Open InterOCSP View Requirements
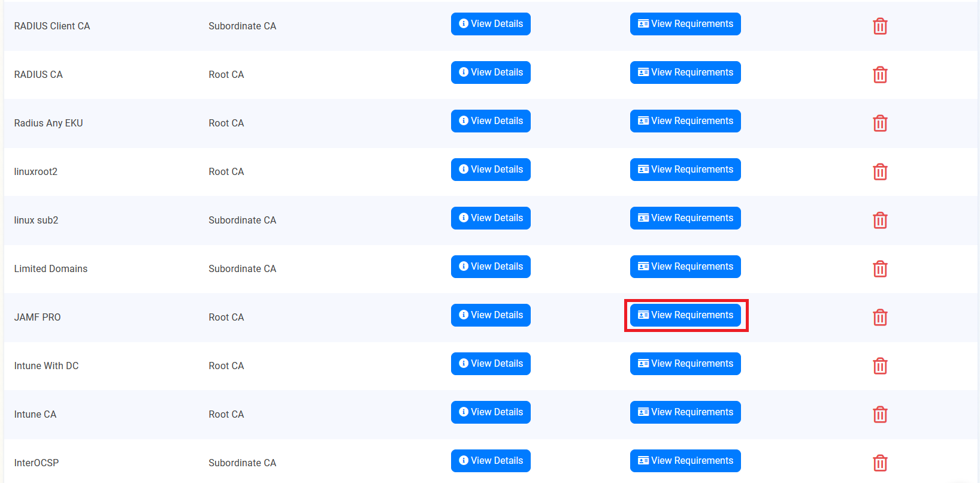The height and width of the screenshot is (483, 980). tap(685, 461)
